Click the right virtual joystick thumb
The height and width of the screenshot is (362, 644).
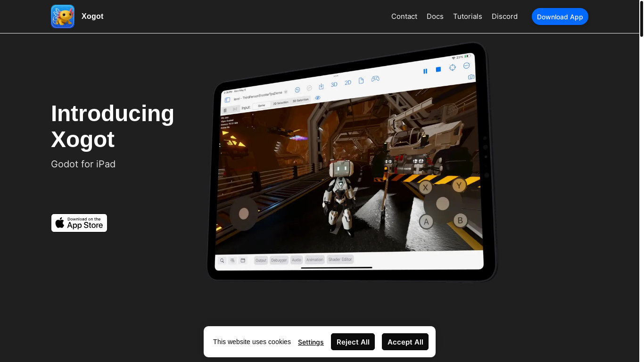coord(443,204)
